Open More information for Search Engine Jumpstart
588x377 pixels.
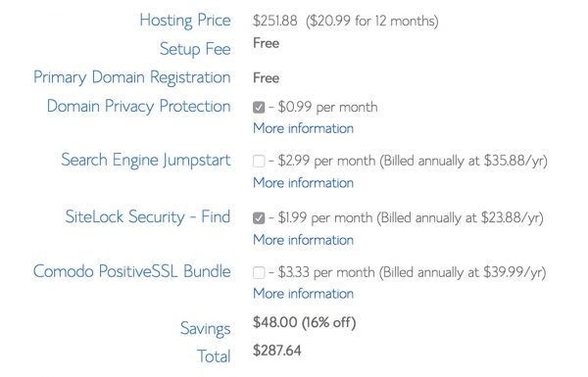pyautogui.click(x=304, y=183)
